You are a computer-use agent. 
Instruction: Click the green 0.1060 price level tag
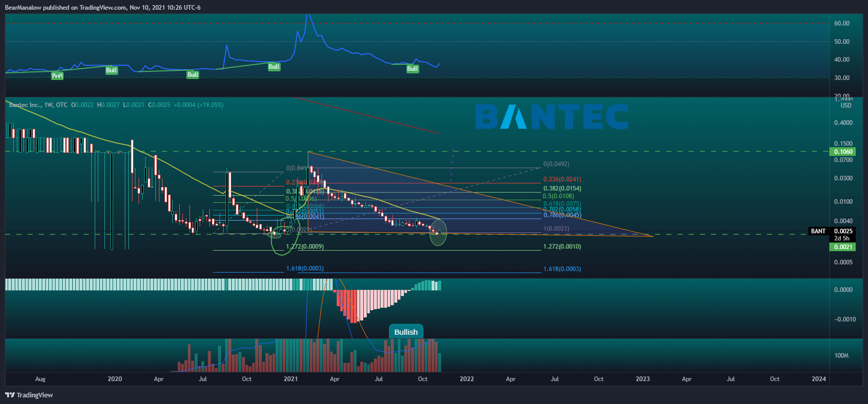pyautogui.click(x=843, y=152)
